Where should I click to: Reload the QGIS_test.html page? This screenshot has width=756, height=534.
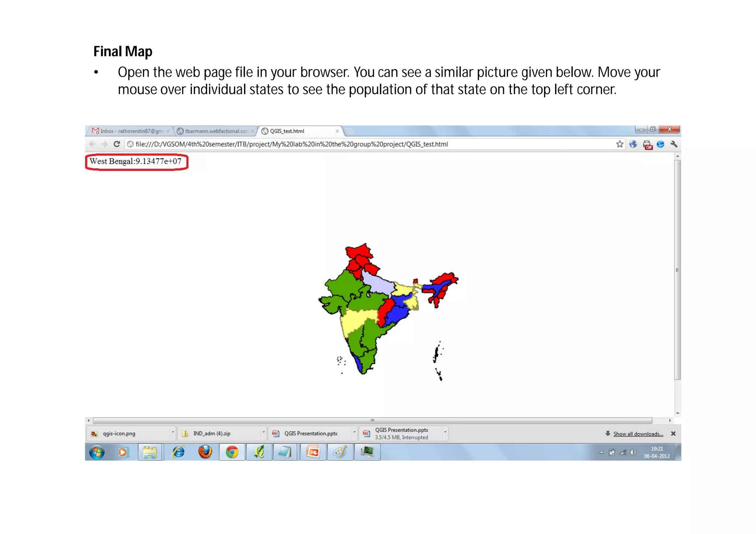(117, 144)
